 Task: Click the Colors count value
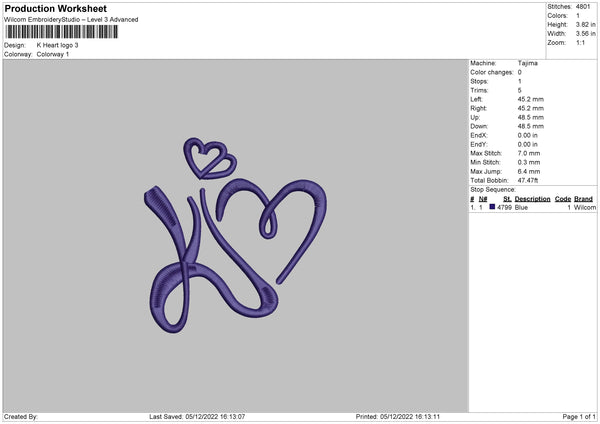click(x=578, y=16)
